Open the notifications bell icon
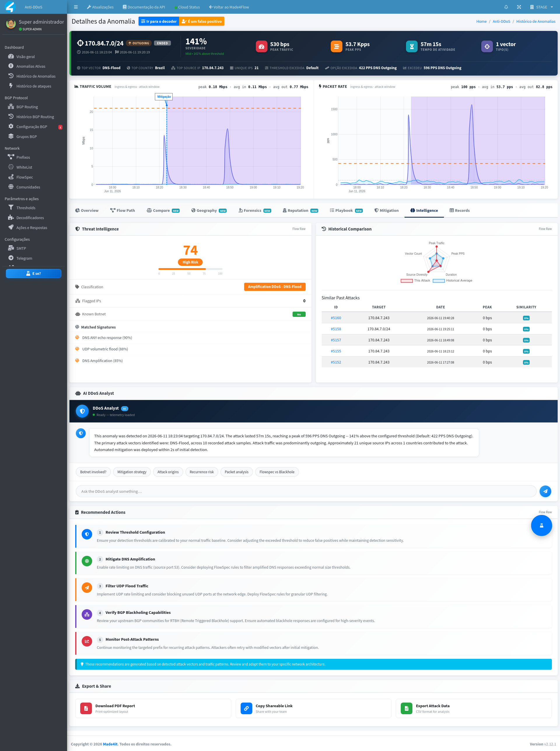This screenshot has width=560, height=751. [506, 7]
